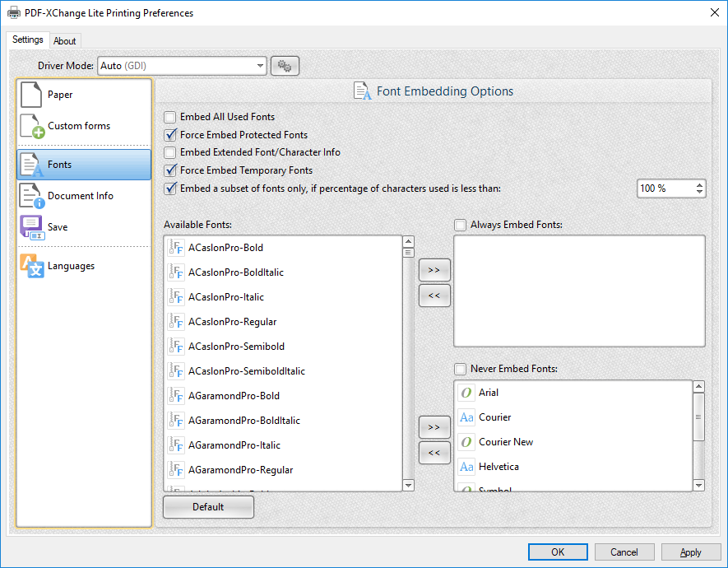The height and width of the screenshot is (568, 728).
Task: Enable Embed Extended Font/Character Info
Action: (x=170, y=153)
